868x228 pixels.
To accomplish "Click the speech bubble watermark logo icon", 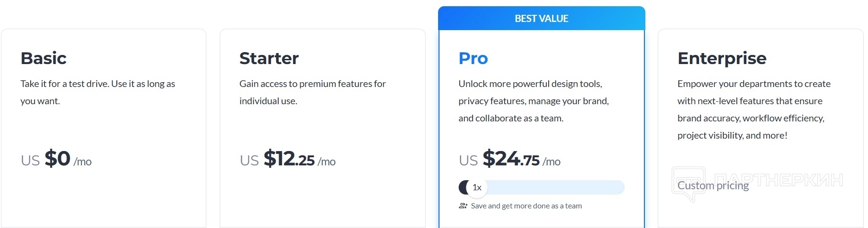I will click(688, 184).
